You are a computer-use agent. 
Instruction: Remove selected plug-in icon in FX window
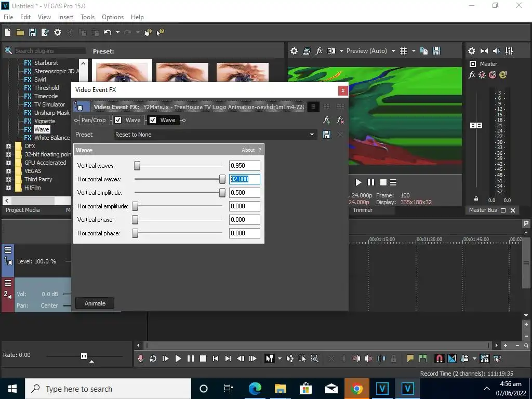tap(340, 120)
